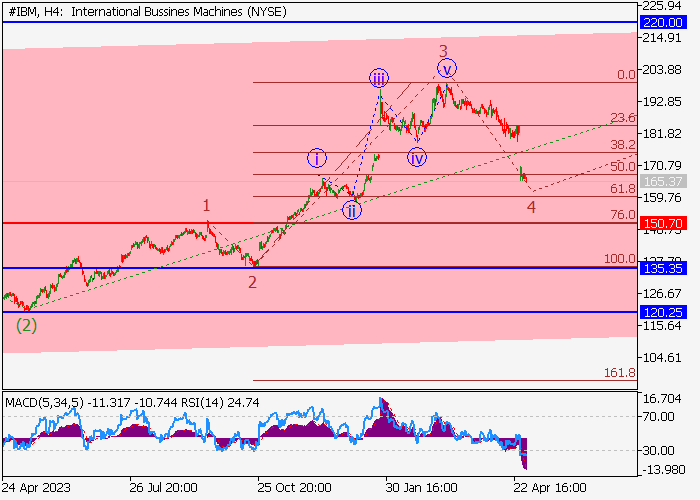Click the 22 Apr 16:00 date label

[550, 488]
